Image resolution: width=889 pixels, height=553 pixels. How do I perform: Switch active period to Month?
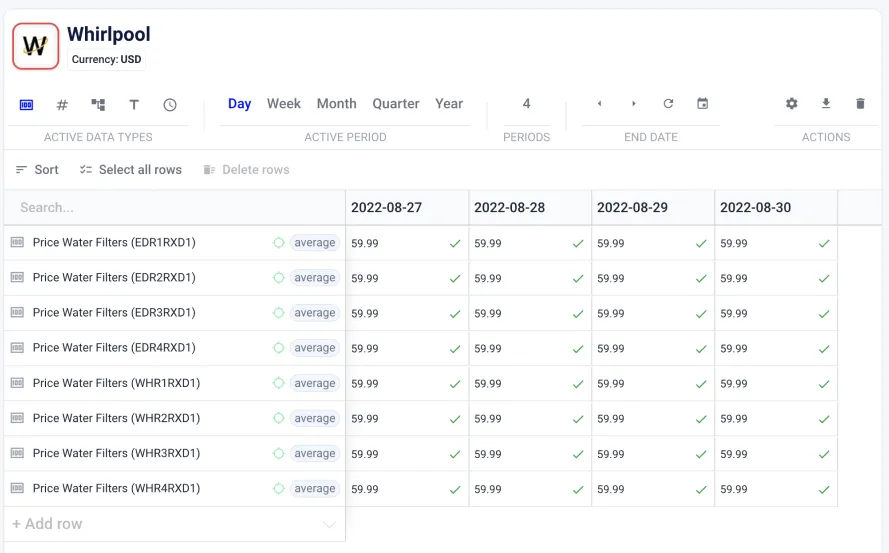click(x=336, y=104)
